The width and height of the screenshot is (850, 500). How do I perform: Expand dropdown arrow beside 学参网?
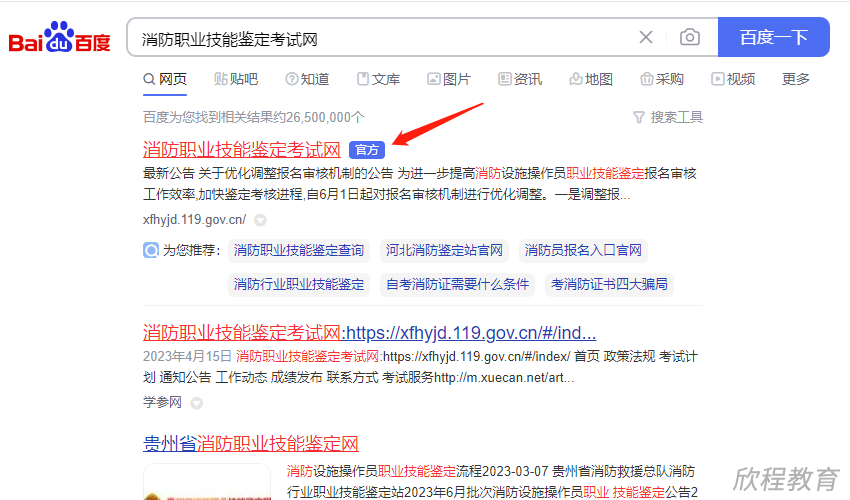click(196, 403)
